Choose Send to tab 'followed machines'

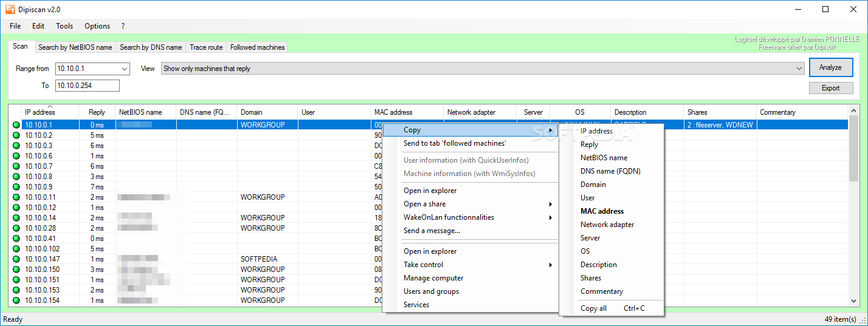pos(470,143)
